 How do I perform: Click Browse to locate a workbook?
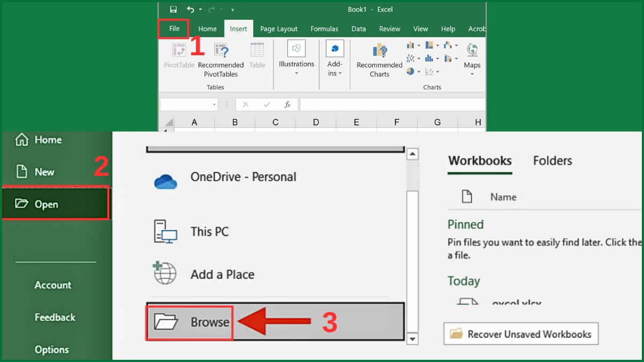coord(209,322)
